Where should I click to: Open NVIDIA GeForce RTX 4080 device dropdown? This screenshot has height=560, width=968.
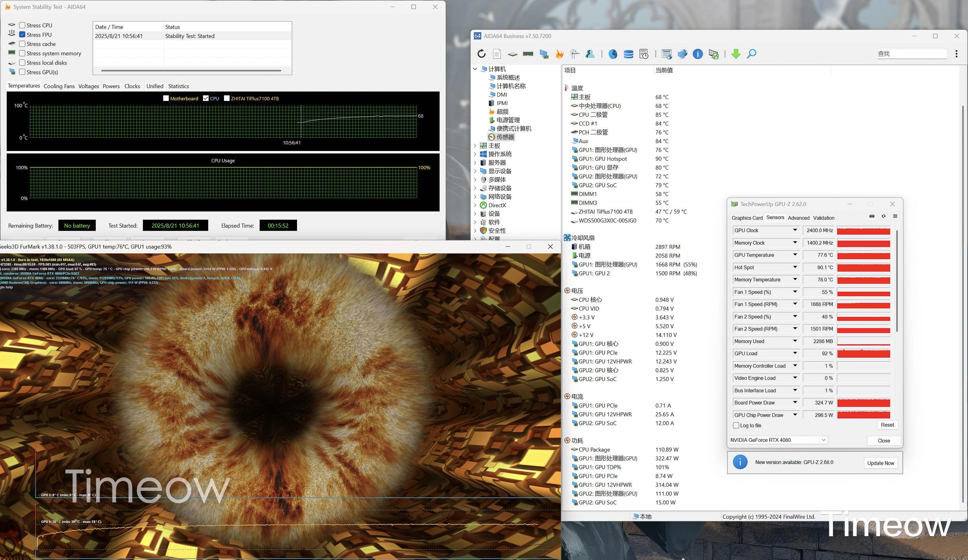point(778,440)
